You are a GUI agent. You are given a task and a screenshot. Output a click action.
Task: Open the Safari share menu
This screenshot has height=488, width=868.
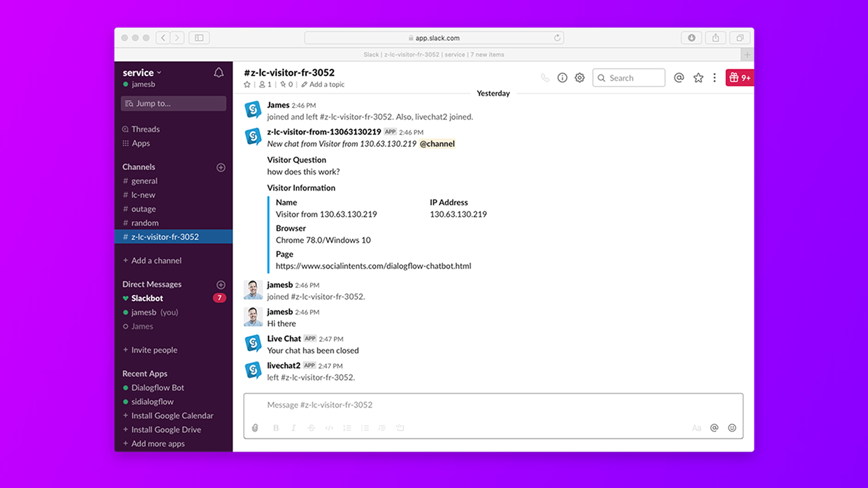[x=716, y=38]
